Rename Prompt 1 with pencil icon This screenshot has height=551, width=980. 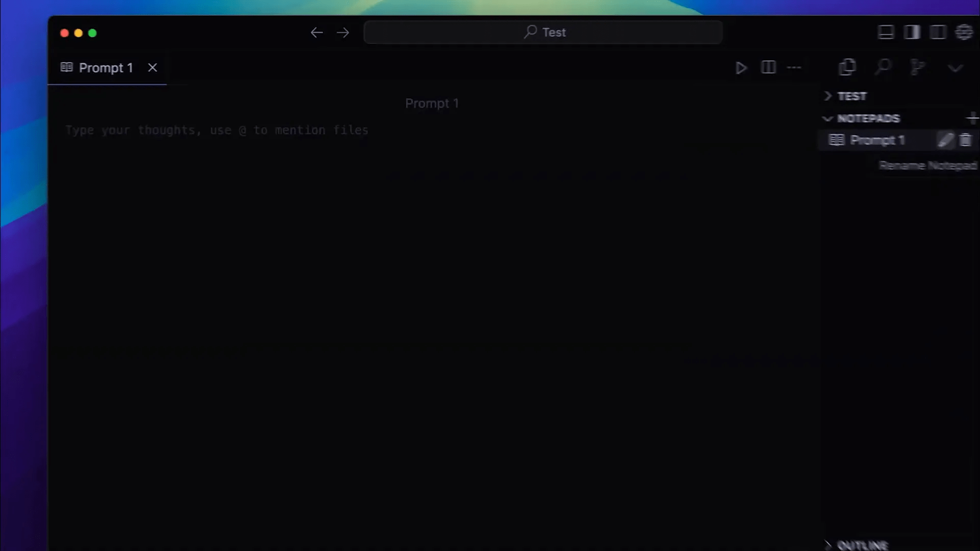(x=946, y=140)
